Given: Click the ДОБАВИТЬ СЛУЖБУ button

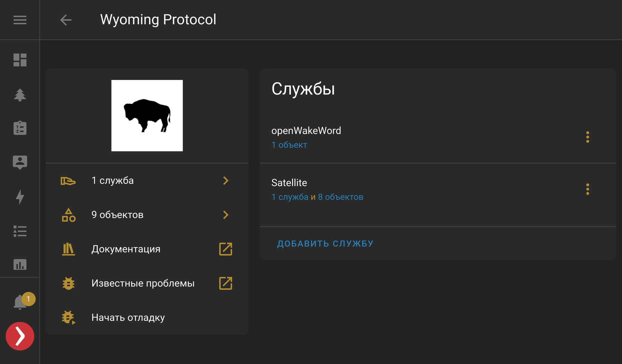Looking at the screenshot, I should coord(325,243).
